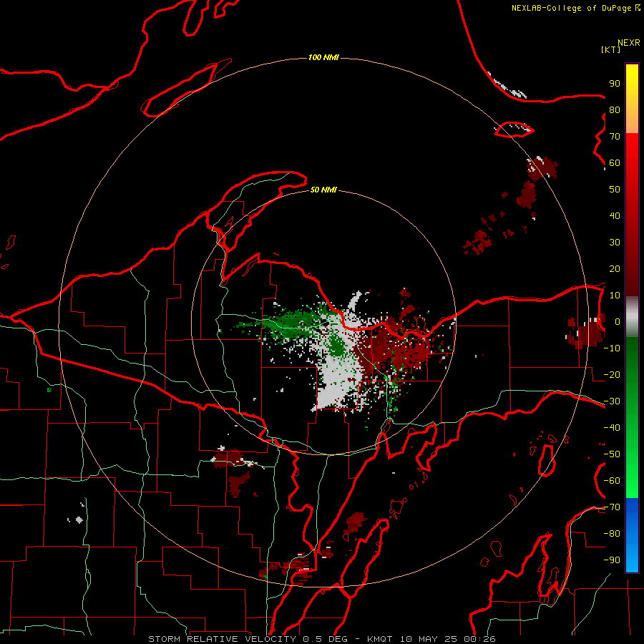
Task: Click the -60 value on the velocity scale
Action: tap(612, 481)
